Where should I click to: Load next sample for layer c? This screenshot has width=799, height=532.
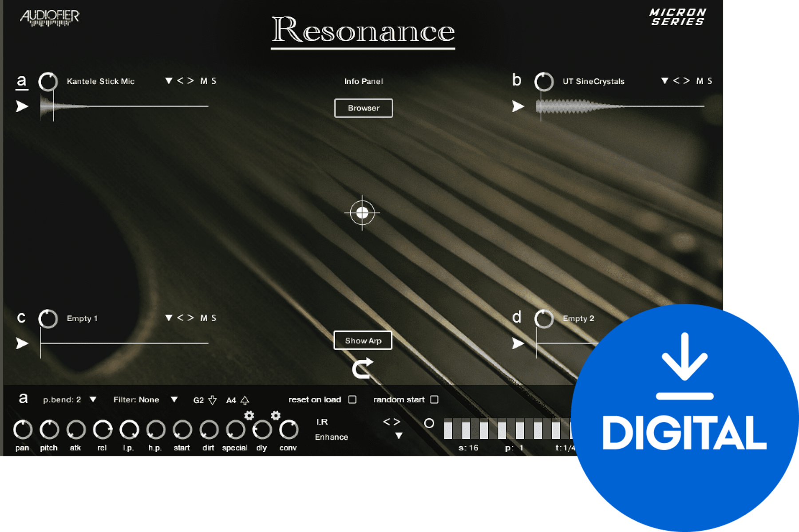190,318
